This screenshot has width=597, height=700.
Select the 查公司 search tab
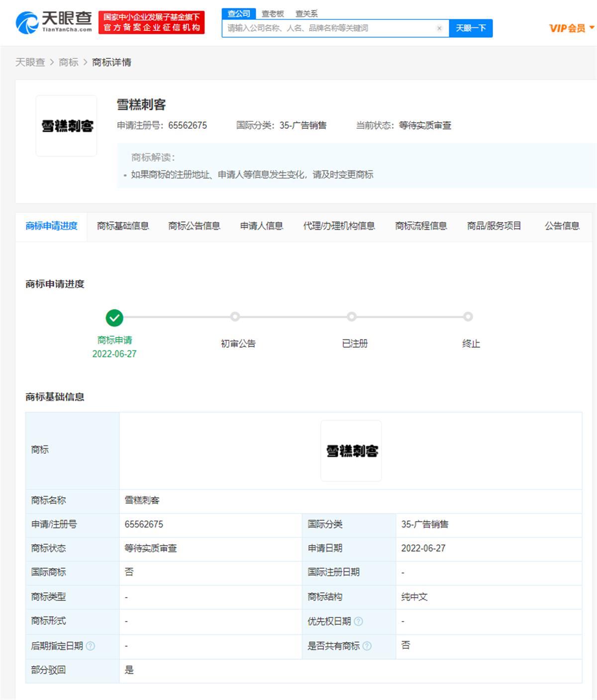pos(239,14)
